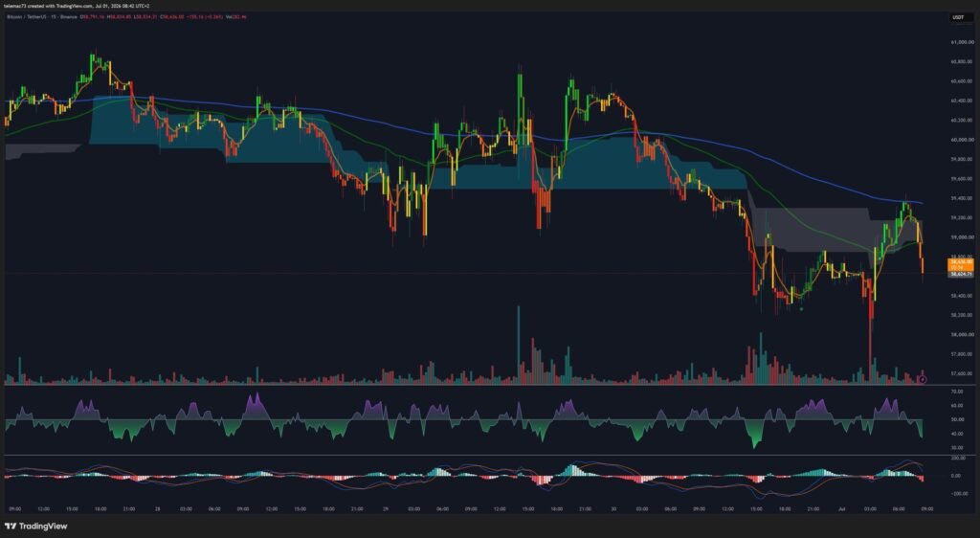Viewport: 980px width, 538px height.
Task: Click date label 28 on the time axis
Action: click(158, 509)
